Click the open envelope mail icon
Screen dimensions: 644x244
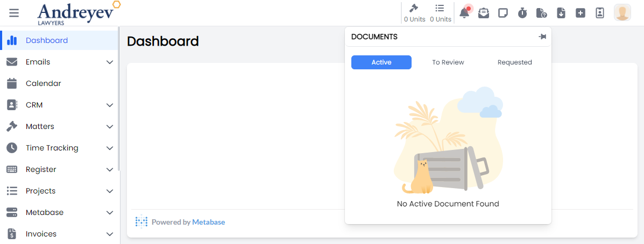[x=484, y=13]
